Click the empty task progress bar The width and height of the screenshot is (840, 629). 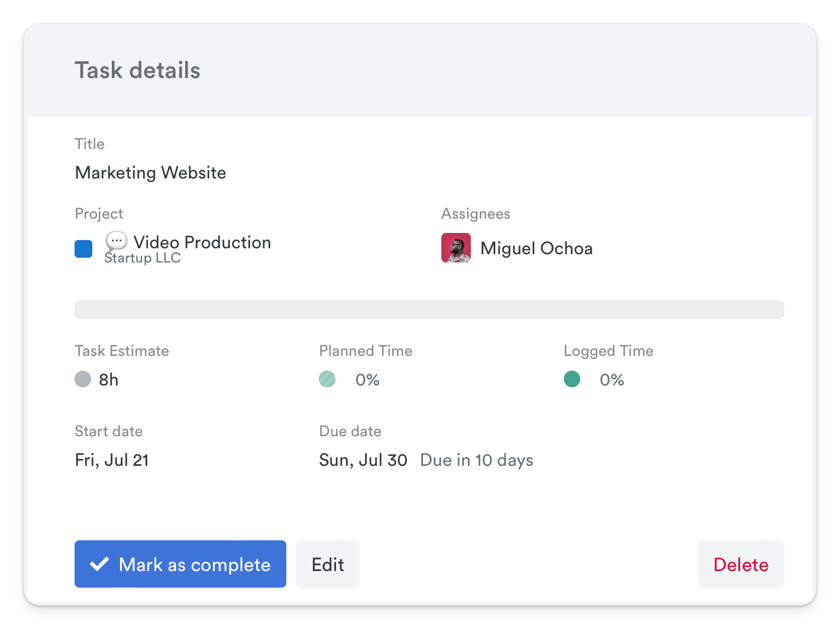(x=429, y=310)
